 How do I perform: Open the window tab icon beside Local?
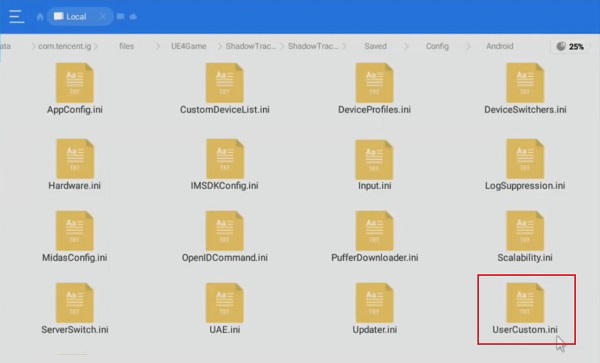[x=121, y=16]
